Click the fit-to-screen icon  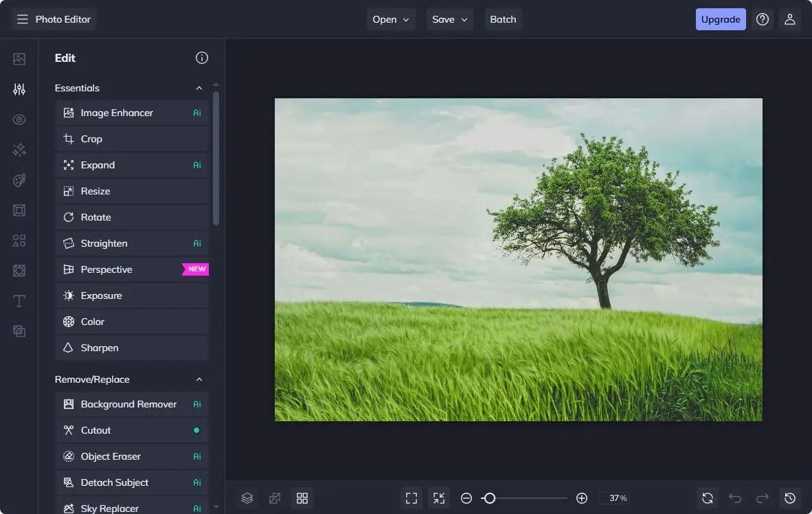[x=411, y=498]
